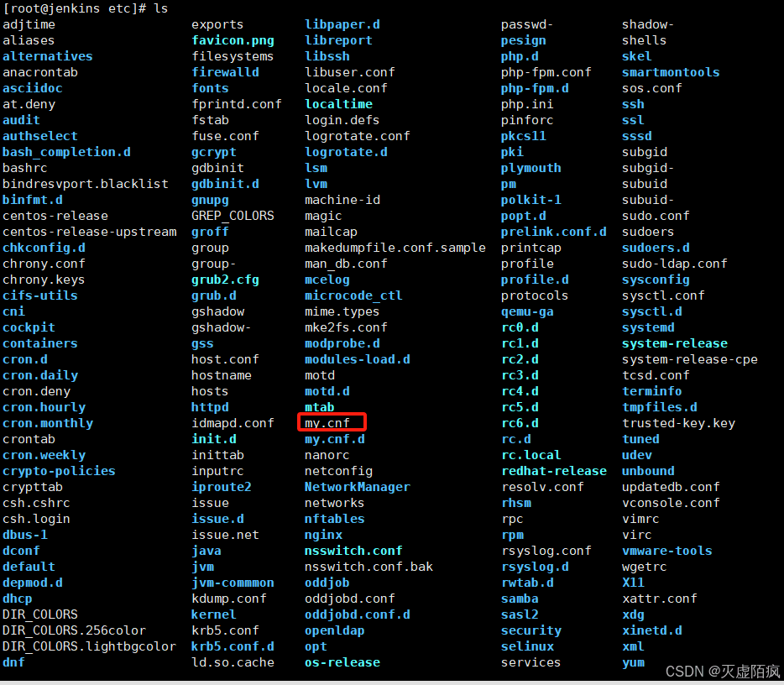Click the smartmontools directory name
The height and width of the screenshot is (685, 784).
(671, 72)
